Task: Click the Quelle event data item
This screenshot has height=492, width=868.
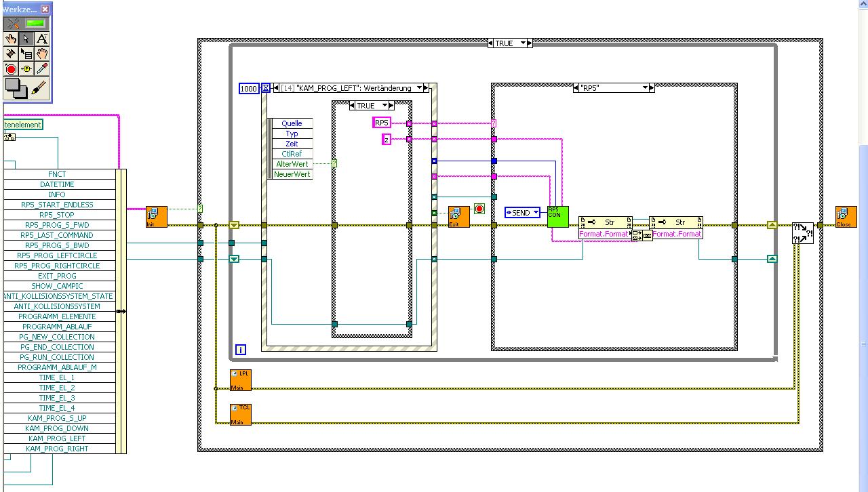Action: point(292,123)
